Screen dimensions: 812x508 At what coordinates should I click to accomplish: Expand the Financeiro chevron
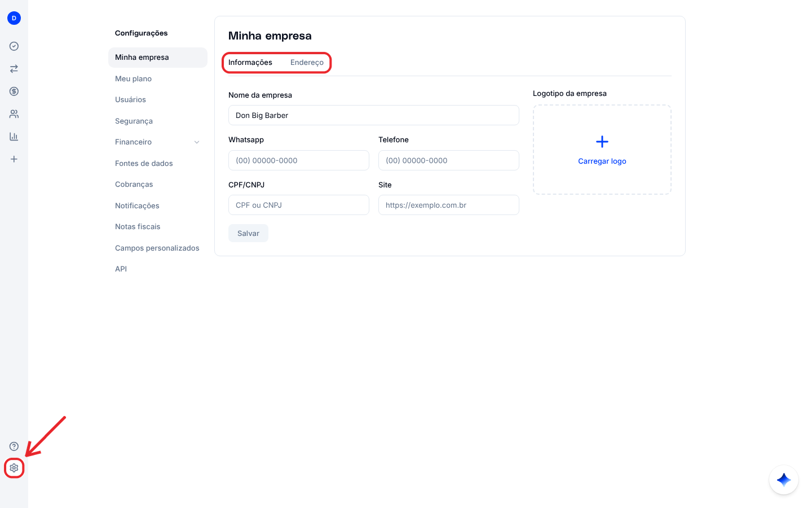point(197,142)
